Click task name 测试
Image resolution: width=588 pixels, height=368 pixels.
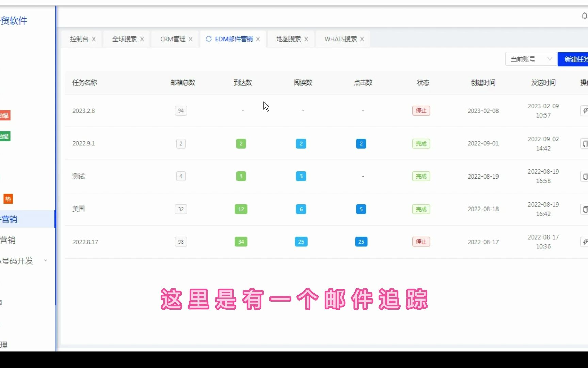point(79,177)
